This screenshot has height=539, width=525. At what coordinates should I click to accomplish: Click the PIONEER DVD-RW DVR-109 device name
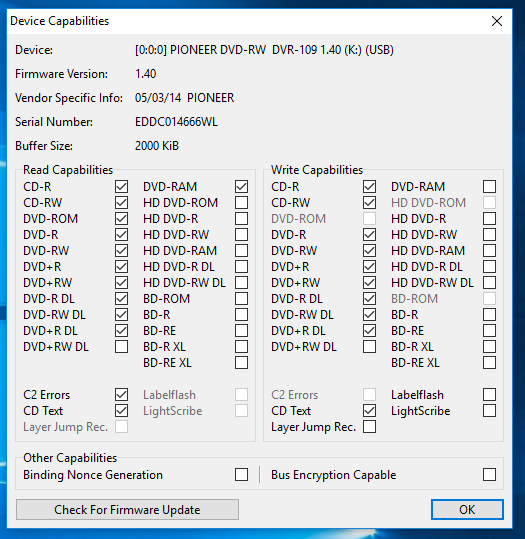(264, 50)
